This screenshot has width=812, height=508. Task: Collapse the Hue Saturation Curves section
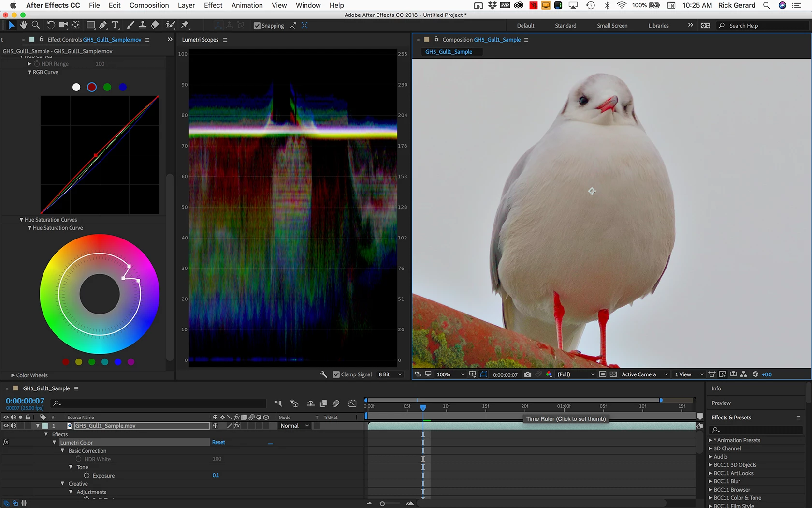21,220
